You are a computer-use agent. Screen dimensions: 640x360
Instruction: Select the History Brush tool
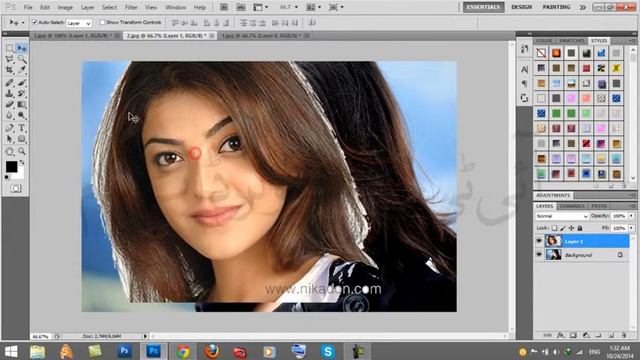22,93
